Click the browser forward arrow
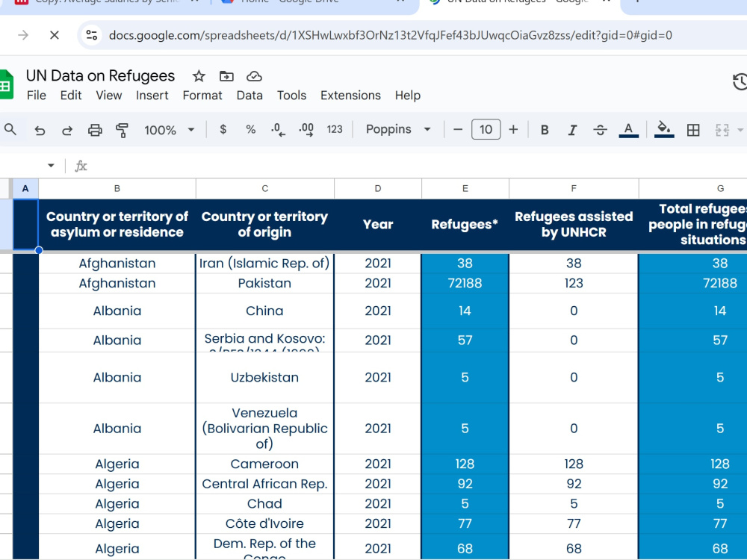Screen dimensions: 747x560 [x=23, y=35]
